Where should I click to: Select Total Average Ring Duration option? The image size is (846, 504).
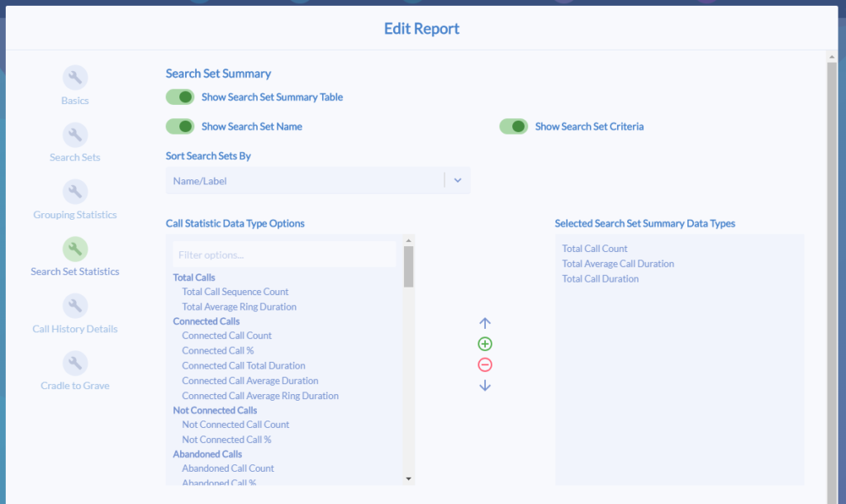pyautogui.click(x=239, y=307)
